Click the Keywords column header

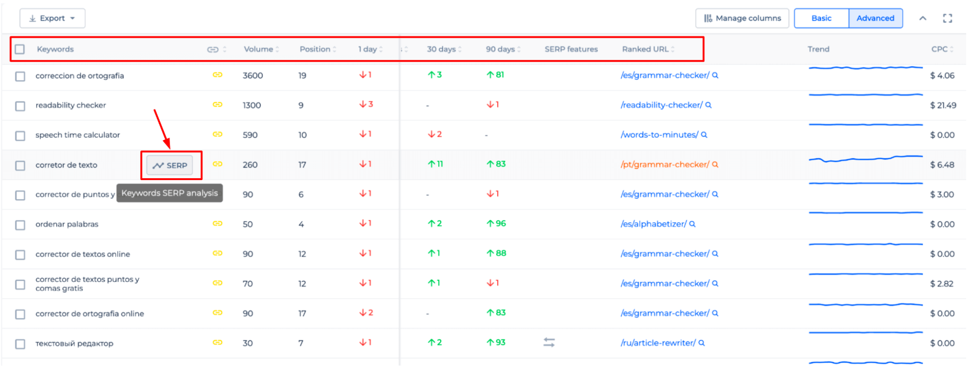click(55, 49)
